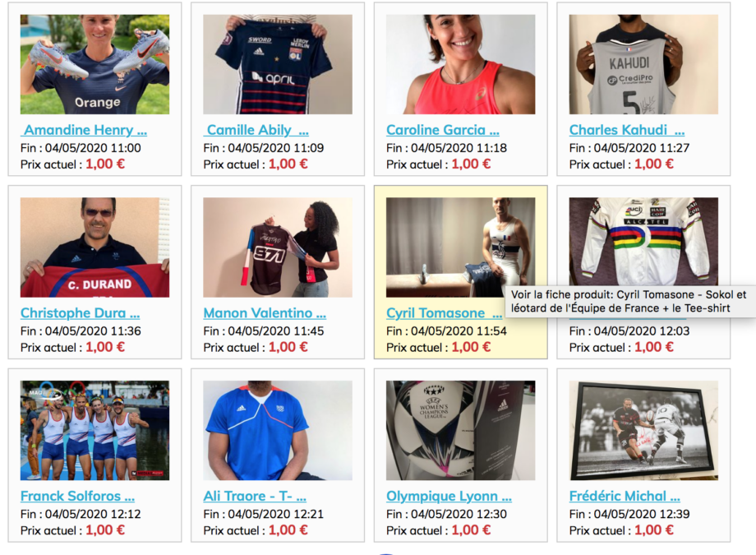Open the Franck Solforos auction link

(77, 496)
